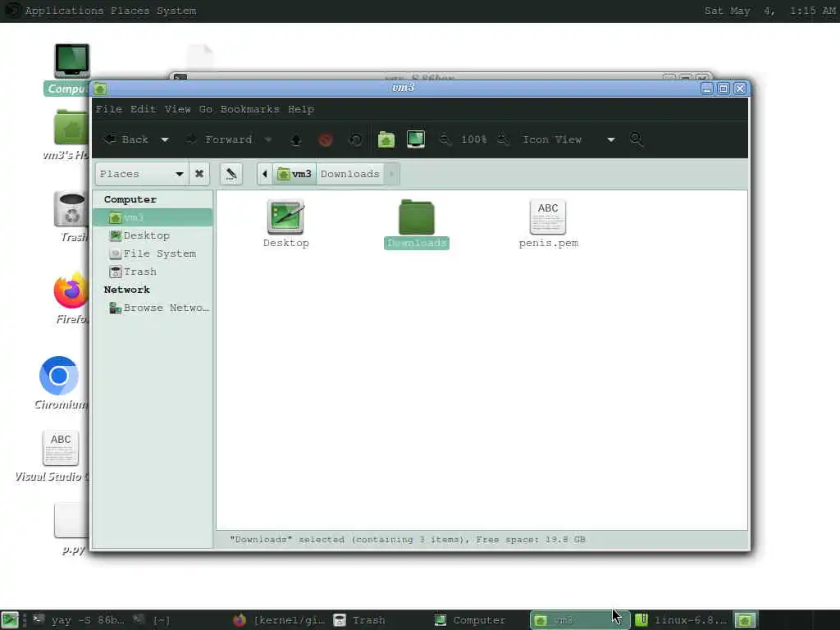840x630 pixels.
Task: Open the Help menu
Action: pyautogui.click(x=301, y=109)
